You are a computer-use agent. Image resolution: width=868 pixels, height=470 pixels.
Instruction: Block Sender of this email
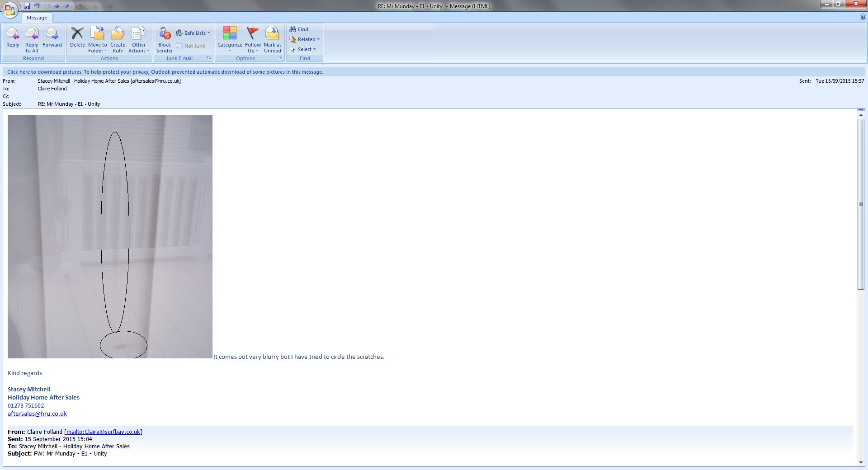165,38
